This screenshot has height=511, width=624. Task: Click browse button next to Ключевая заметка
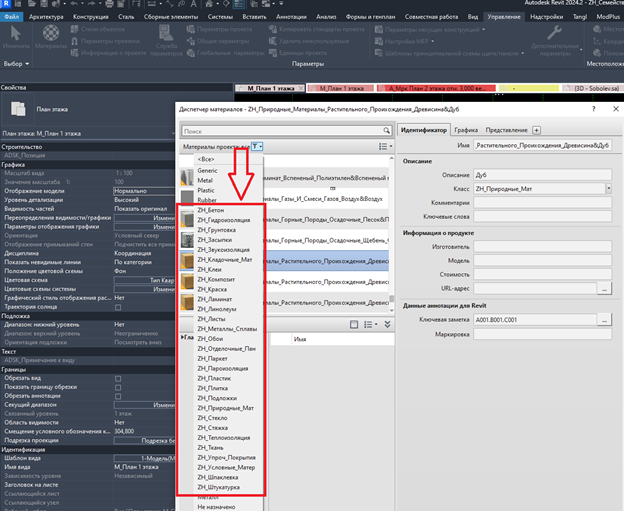tap(604, 319)
